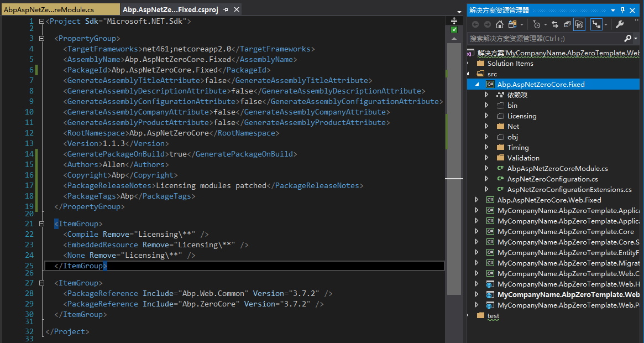Expand the Licensing folder node

point(486,116)
